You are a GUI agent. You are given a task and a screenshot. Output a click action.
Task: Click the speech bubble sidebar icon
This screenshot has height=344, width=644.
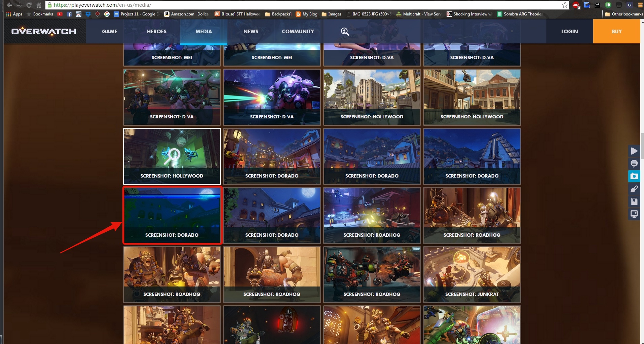coord(634,163)
